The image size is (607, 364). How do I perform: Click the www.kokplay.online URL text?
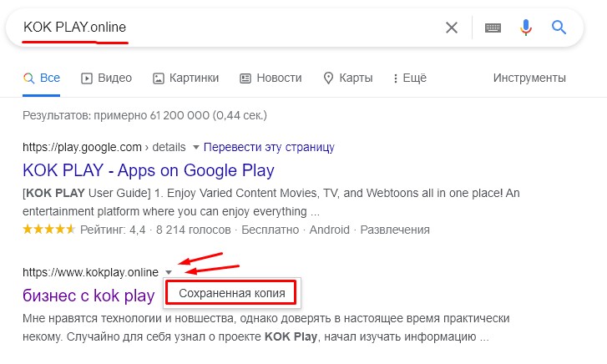(x=90, y=272)
